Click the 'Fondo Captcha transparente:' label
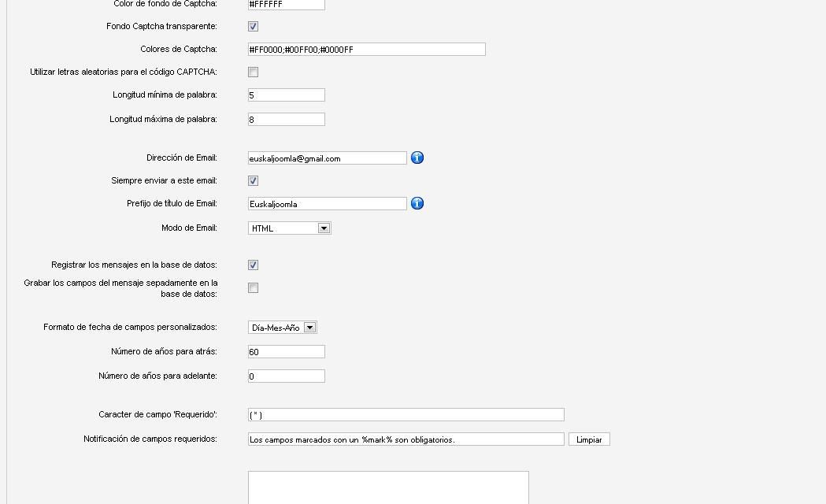Viewport: 826px width, 504px height. pos(161,26)
